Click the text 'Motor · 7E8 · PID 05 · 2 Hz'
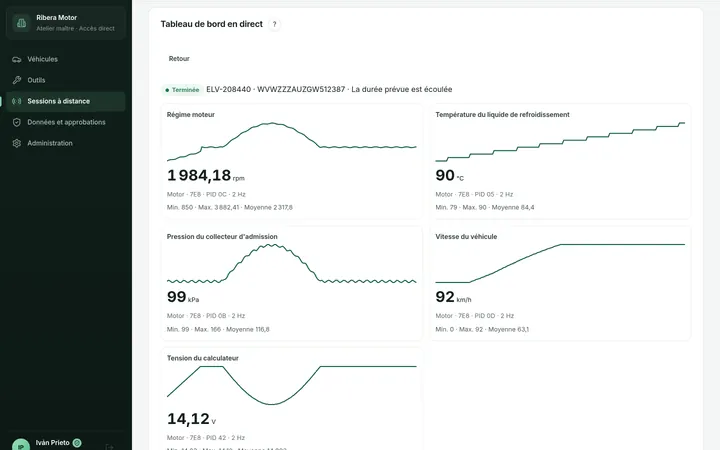The height and width of the screenshot is (450, 720). 474,195
